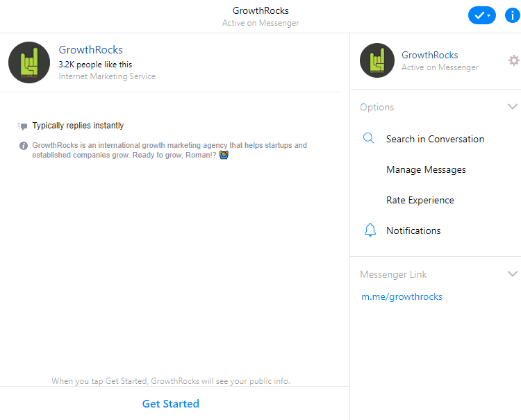This screenshot has width=521, height=420.
Task: Collapse the Options section chevron
Action: tap(513, 107)
